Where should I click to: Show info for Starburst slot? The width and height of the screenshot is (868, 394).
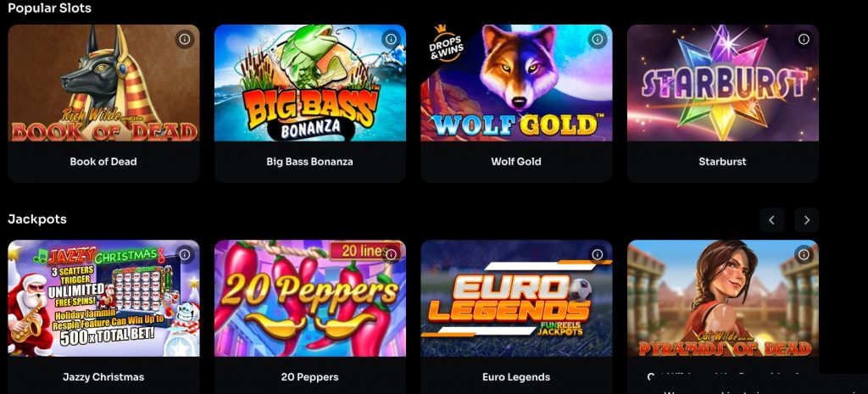point(804,39)
